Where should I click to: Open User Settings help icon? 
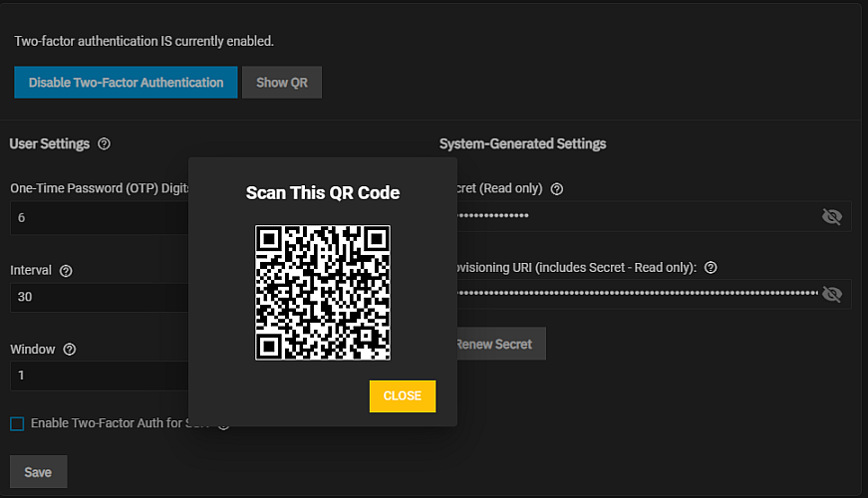(x=104, y=143)
